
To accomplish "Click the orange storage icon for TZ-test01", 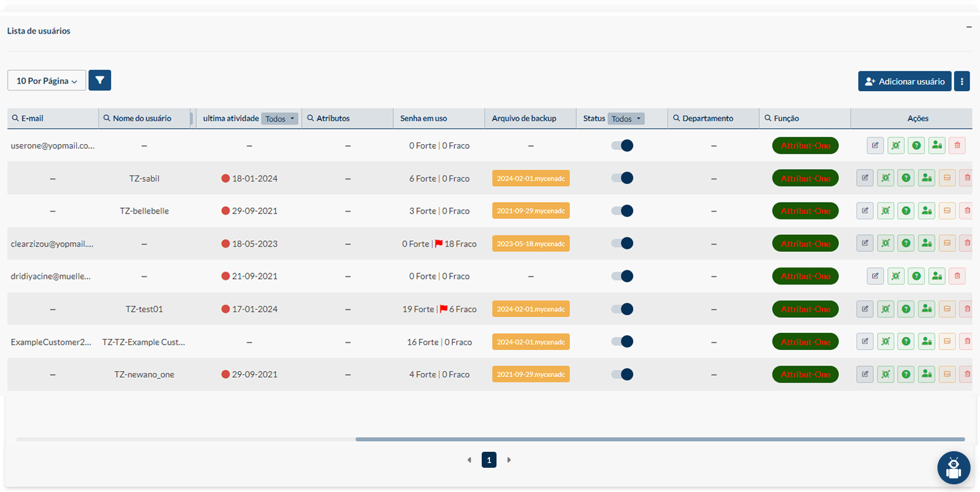I will click(947, 309).
